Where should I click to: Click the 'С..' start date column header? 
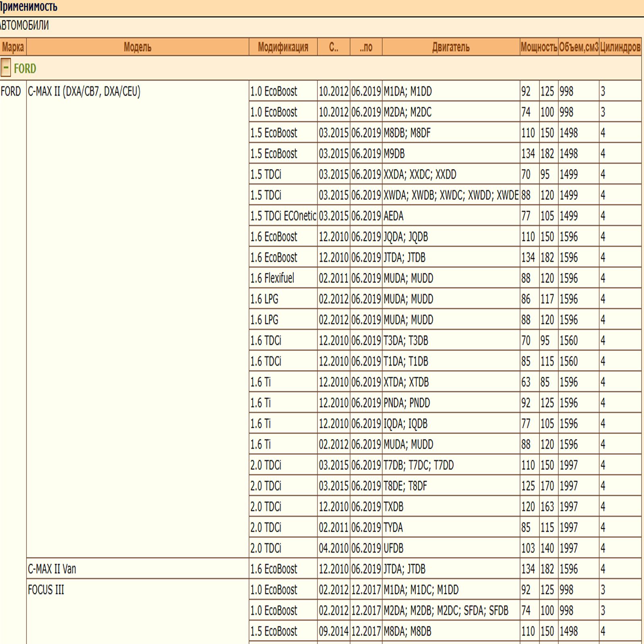(333, 47)
